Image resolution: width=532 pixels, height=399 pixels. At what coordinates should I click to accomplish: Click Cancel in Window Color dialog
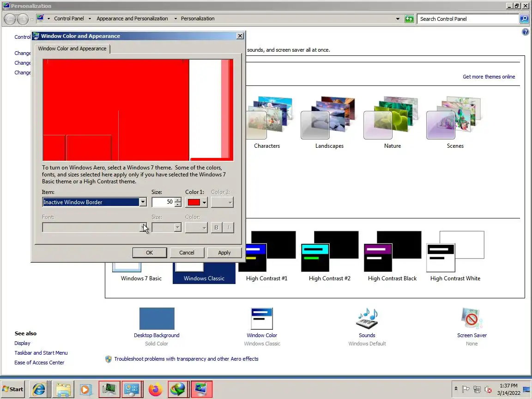click(187, 253)
